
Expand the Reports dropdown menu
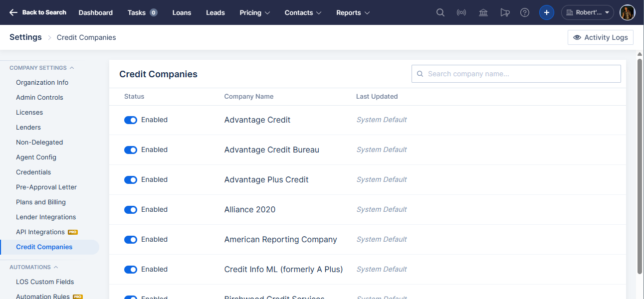353,12
